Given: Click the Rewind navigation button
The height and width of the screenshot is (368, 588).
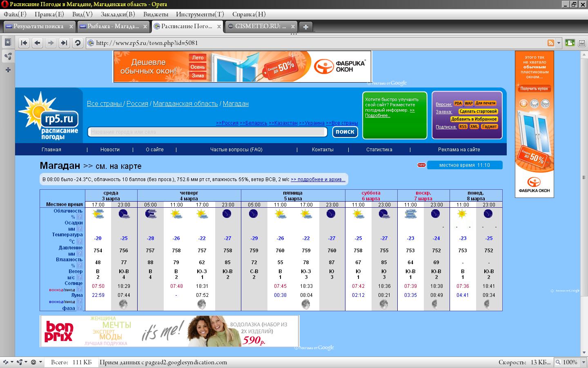Looking at the screenshot, I should [x=24, y=43].
